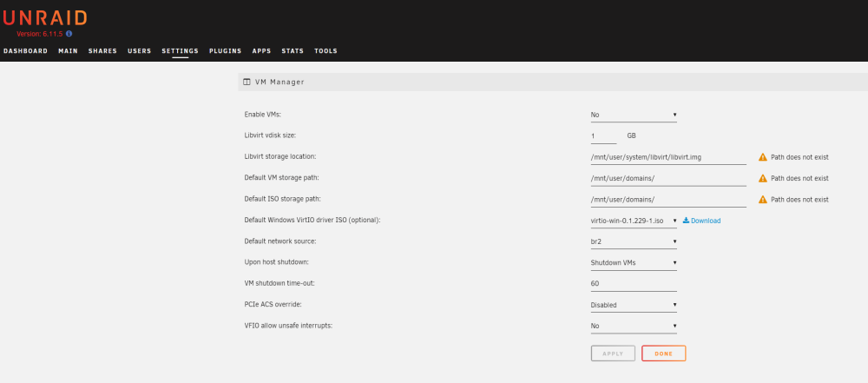The height and width of the screenshot is (383, 868).
Task: Click warning icon beside Default ISO storage path
Action: coord(763,199)
